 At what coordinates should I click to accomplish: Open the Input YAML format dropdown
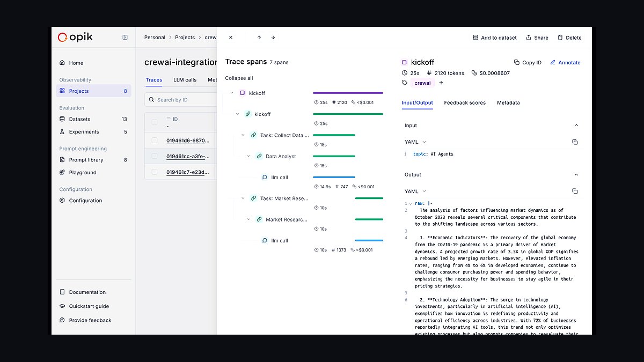[415, 142]
